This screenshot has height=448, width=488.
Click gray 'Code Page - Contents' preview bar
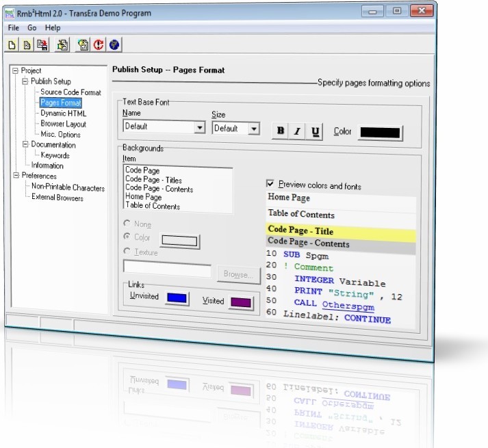click(x=341, y=244)
